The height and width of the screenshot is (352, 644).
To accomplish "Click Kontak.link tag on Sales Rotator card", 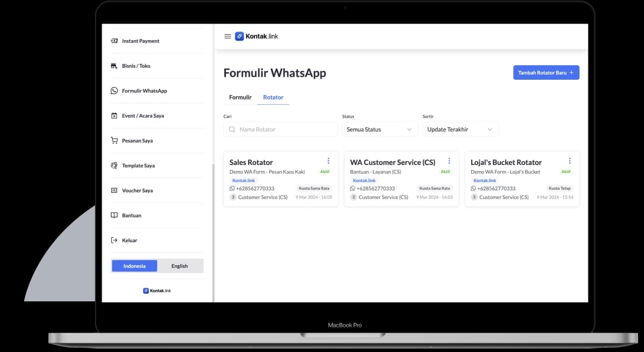I will tap(243, 181).
